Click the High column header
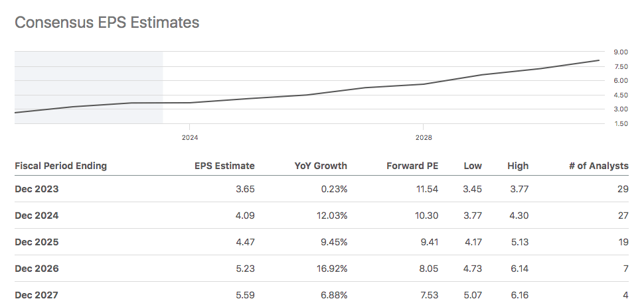Image resolution: width=644 pixels, height=307 pixels. coord(517,166)
